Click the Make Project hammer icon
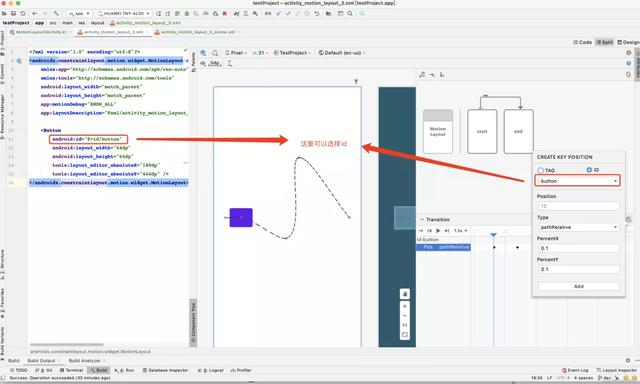640x384 pixels. pos(56,13)
